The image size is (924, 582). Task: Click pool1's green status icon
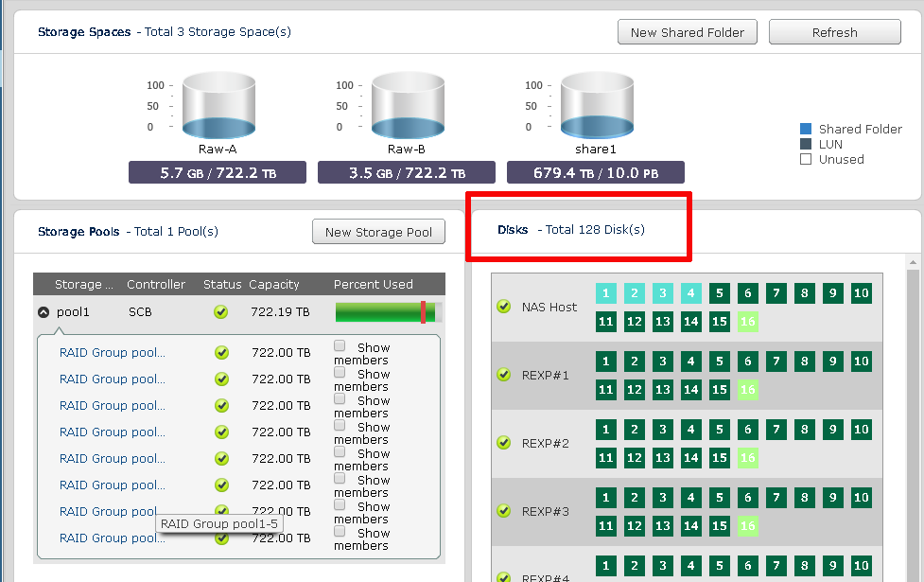click(220, 311)
